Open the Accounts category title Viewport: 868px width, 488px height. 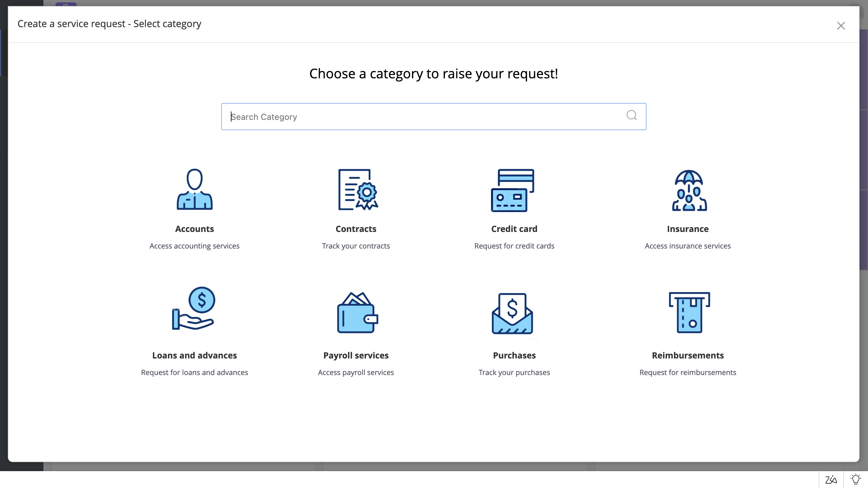tap(194, 229)
